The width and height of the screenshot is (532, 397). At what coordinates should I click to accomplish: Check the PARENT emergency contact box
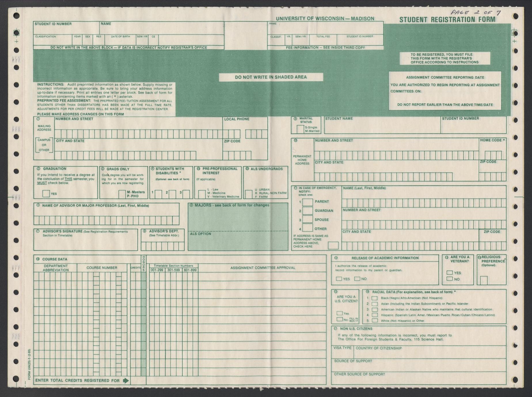[307, 202]
